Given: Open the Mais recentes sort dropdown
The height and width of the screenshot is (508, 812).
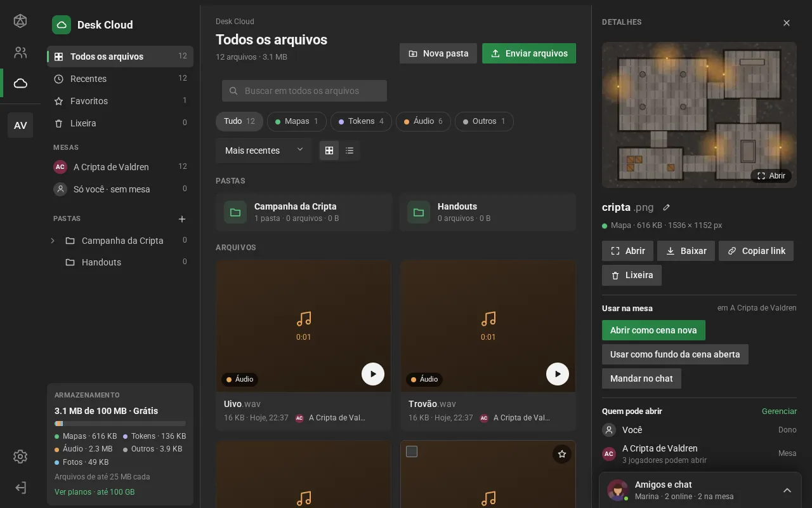Looking at the screenshot, I should coord(264,150).
